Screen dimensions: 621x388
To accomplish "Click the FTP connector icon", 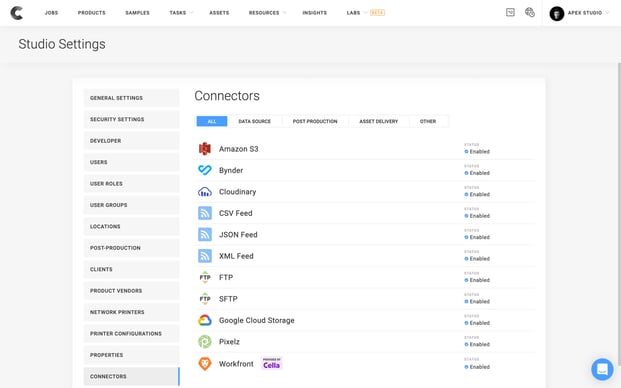I will tap(205, 277).
